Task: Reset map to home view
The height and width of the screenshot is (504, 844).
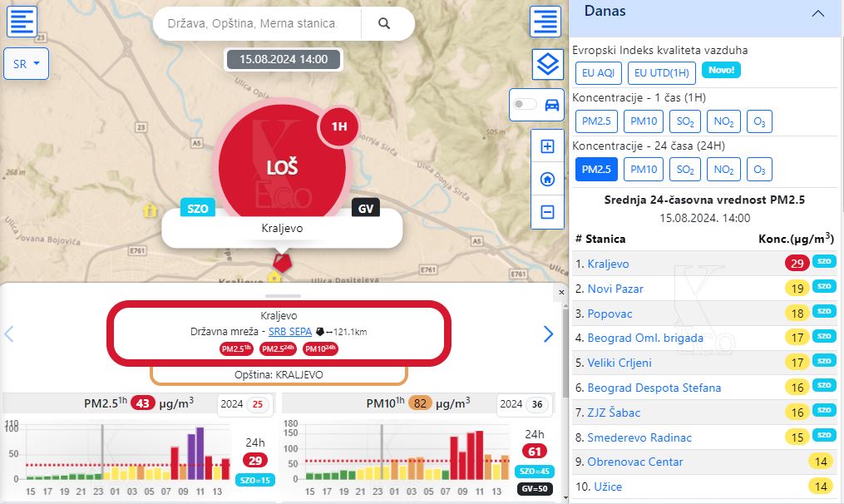Action: 547,179
